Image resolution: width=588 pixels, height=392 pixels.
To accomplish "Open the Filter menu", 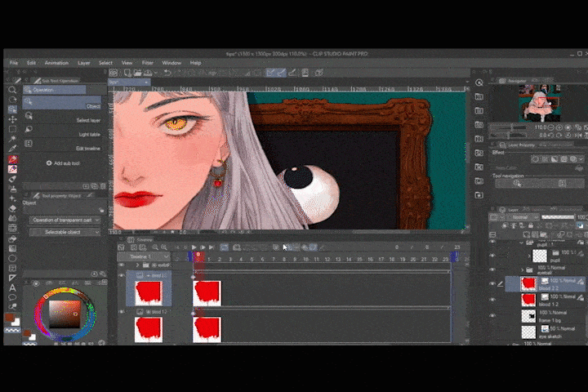I will [x=147, y=63].
